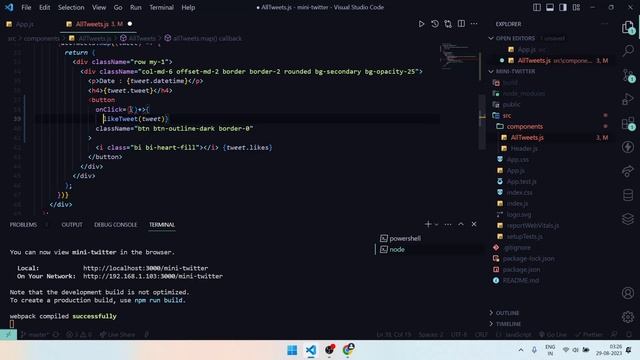Image resolution: width=640 pixels, height=360 pixels.
Task: Click the open changes compare icon
Action: [x=448, y=24]
